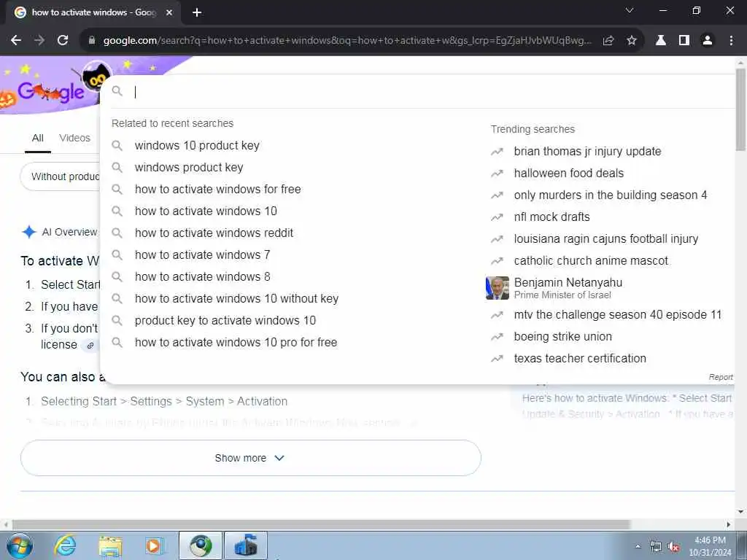Open Windows Media Player taskbar icon

tap(155, 546)
